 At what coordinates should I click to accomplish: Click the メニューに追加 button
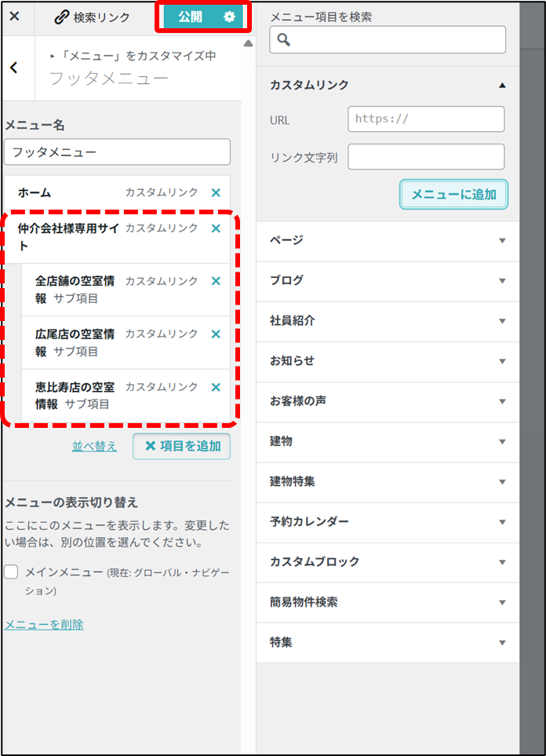[453, 195]
